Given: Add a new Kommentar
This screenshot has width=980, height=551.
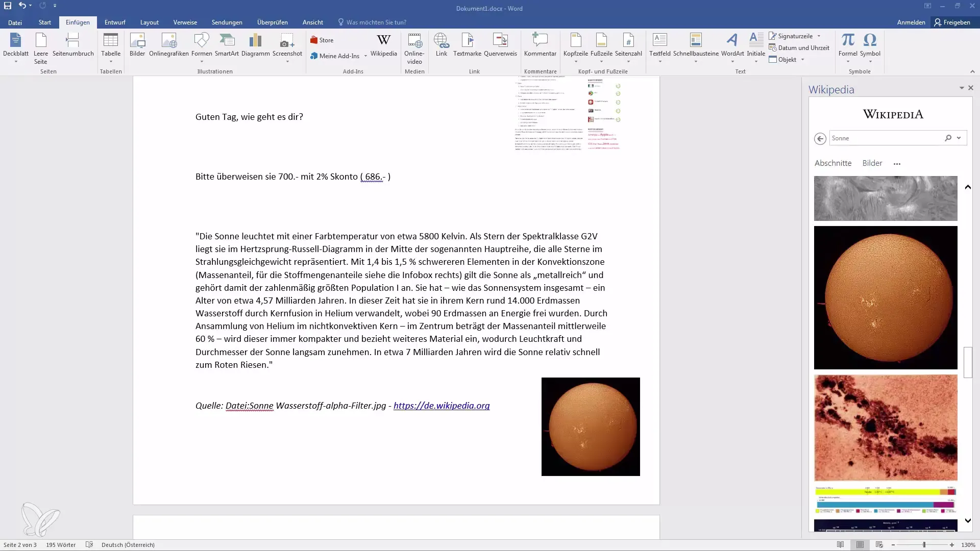Looking at the screenshot, I should coord(540,45).
